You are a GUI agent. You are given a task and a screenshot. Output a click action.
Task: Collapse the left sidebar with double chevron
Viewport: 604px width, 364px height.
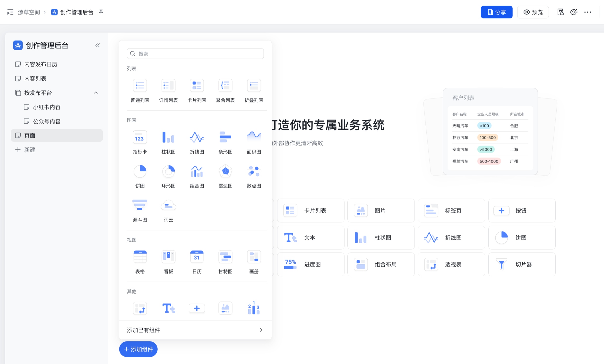tap(97, 45)
